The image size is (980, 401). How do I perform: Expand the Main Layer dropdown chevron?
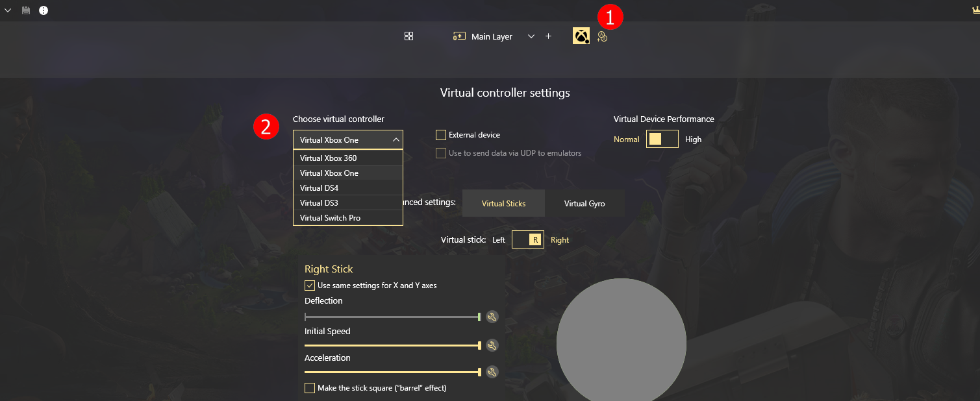[531, 36]
